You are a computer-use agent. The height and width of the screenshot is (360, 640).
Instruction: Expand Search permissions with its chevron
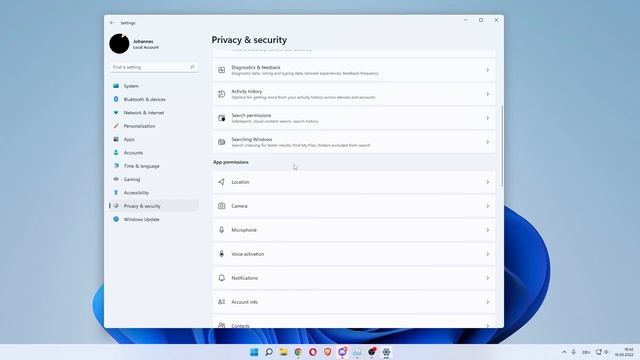coord(487,118)
